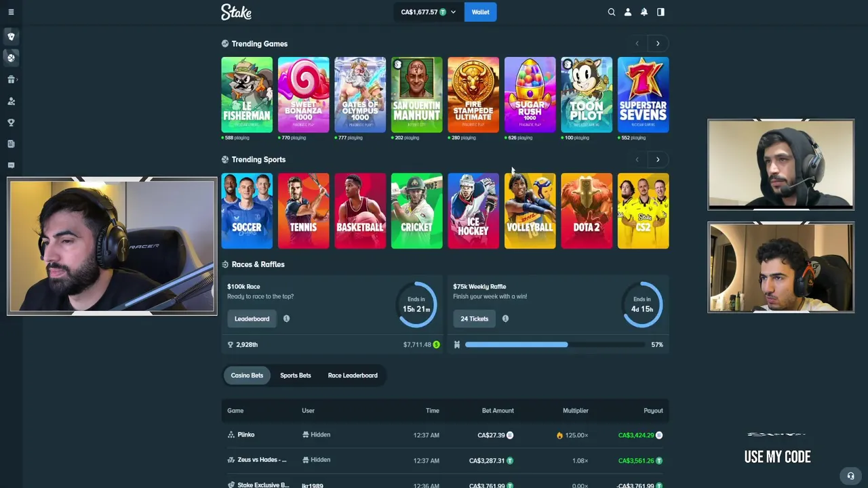This screenshot has height=488, width=868.
Task: Click the live support headset icon
Action: pos(850,476)
